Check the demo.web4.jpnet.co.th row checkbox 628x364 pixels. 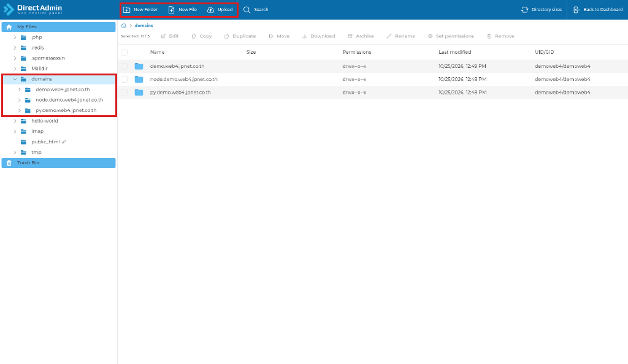coord(124,66)
